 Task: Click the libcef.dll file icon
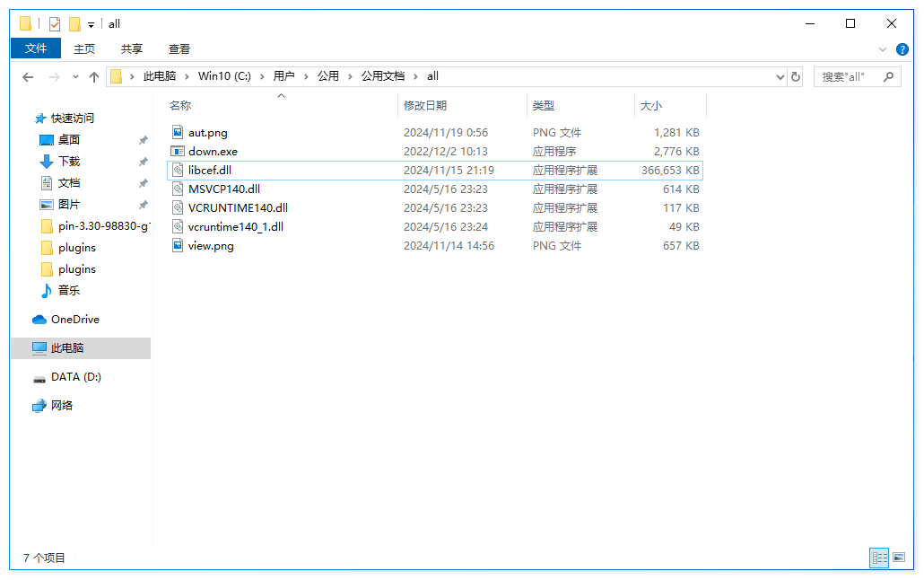point(179,170)
